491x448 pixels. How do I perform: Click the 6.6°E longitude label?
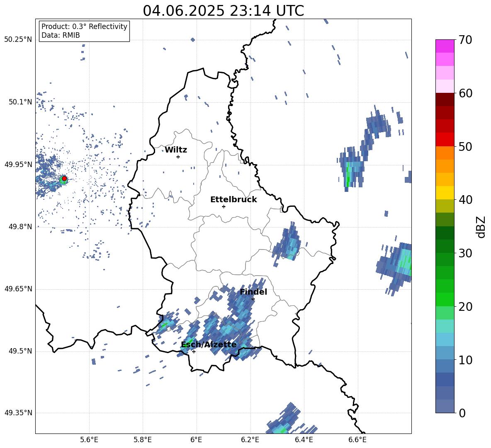[x=357, y=440]
